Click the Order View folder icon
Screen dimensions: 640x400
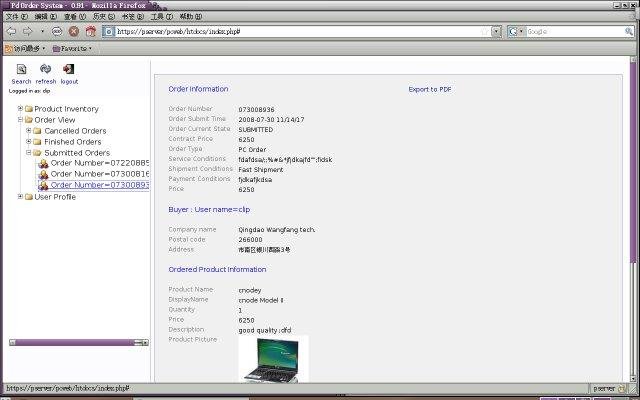[29, 120]
